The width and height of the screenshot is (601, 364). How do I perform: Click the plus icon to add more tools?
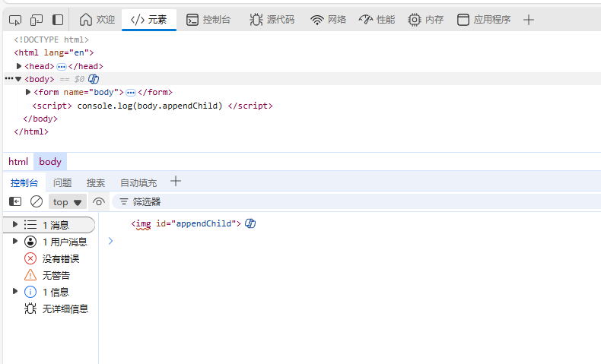(529, 20)
